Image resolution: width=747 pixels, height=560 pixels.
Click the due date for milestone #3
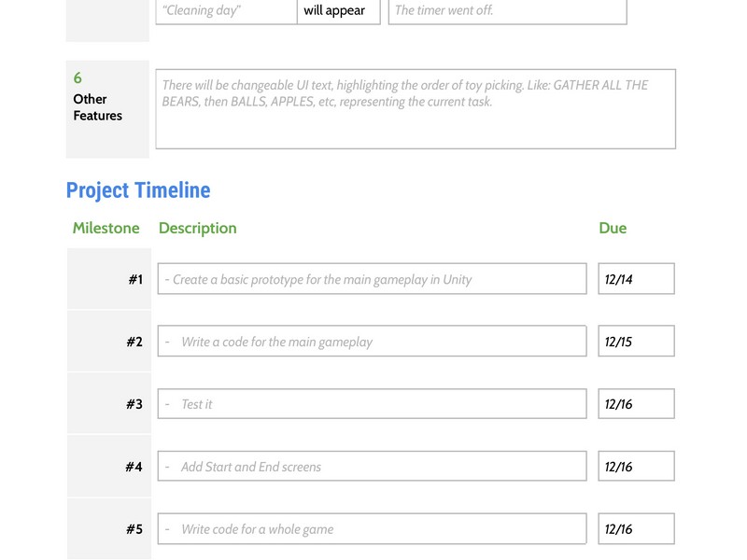[636, 404]
